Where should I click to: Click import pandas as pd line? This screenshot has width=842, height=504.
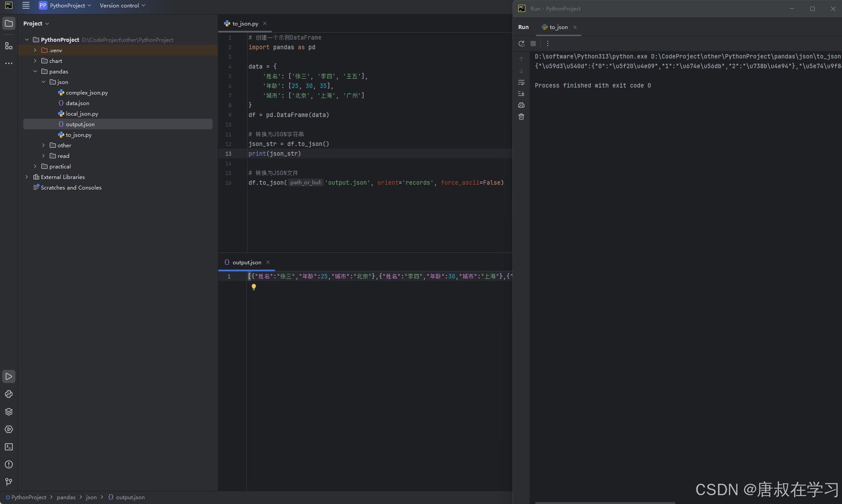click(282, 47)
